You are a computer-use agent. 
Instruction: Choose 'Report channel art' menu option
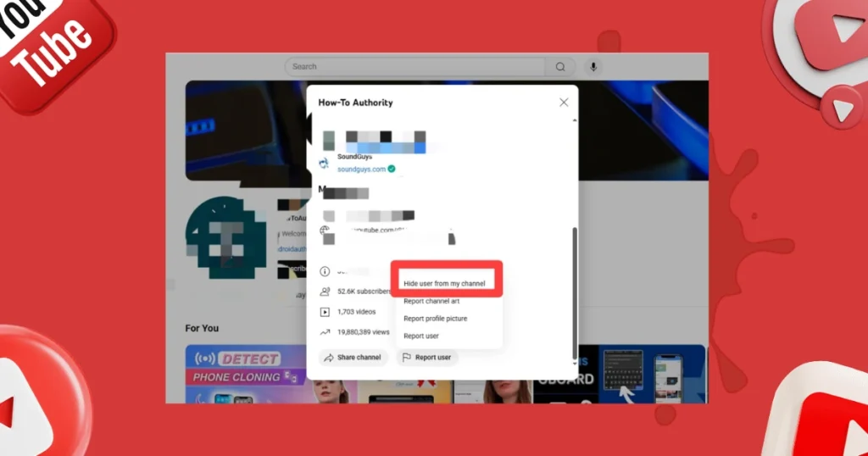coord(431,301)
